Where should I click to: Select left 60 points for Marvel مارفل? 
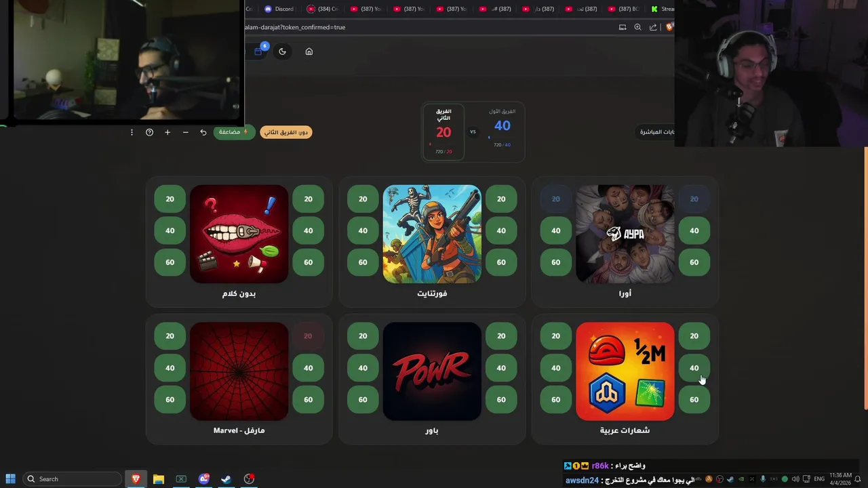coord(170,399)
